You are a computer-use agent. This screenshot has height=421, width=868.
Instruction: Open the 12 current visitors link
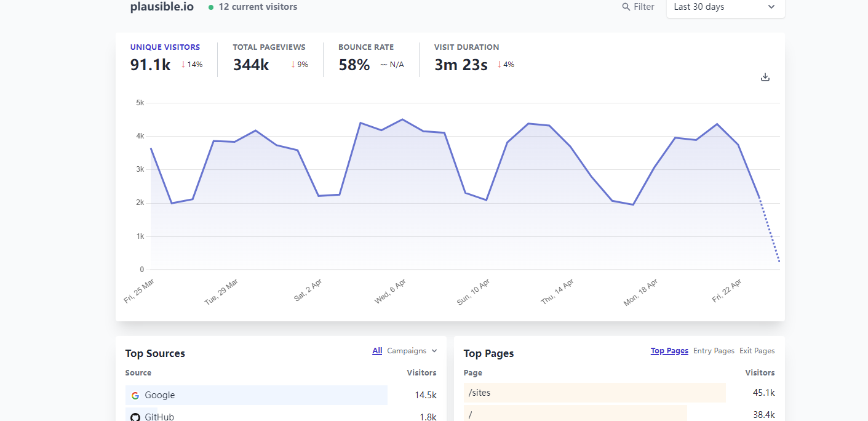click(258, 7)
